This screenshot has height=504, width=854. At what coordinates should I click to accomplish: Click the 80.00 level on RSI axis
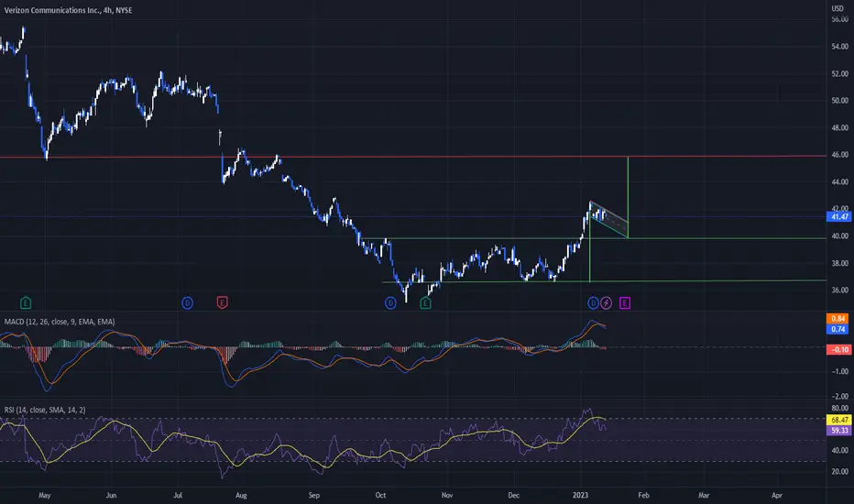point(839,408)
